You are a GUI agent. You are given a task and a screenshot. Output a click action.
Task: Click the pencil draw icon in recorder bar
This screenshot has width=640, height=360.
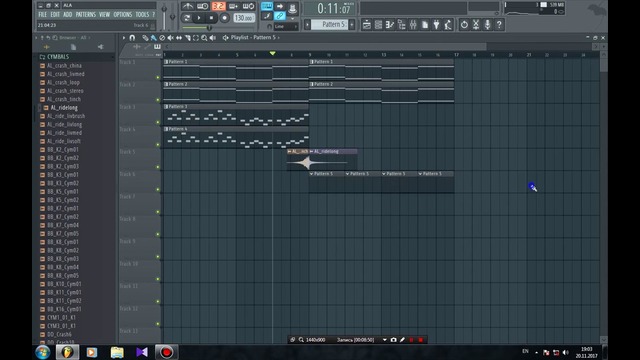pyautogui.click(x=402, y=340)
